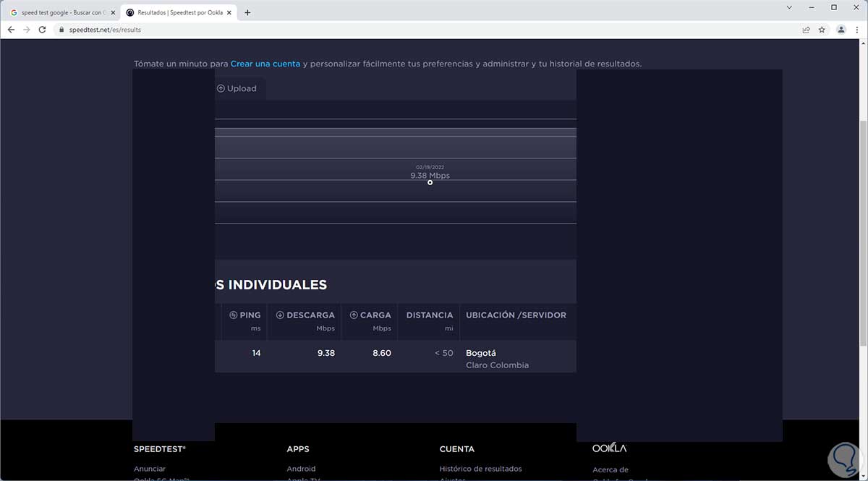This screenshot has height=481, width=868.
Task: Click the upload value 8.60
Action: 382,353
